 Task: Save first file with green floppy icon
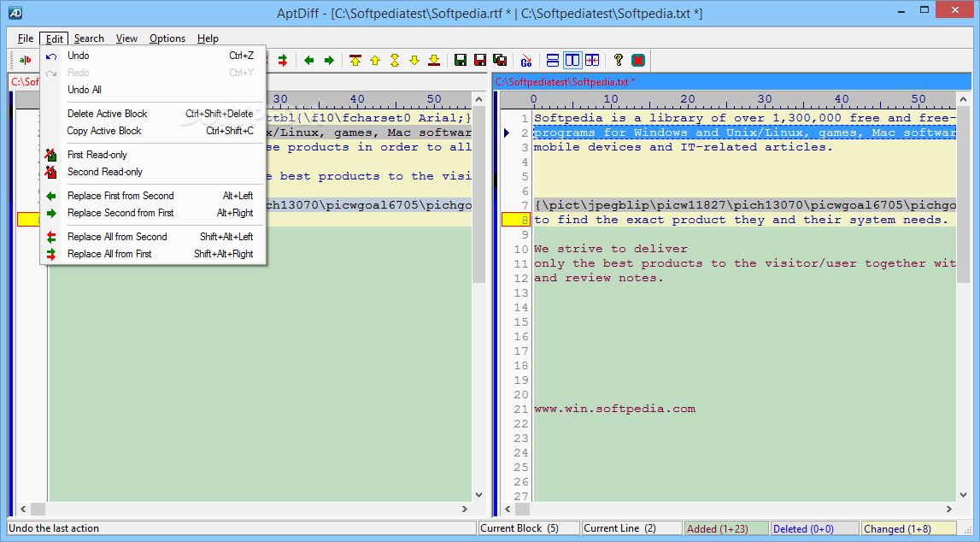[x=461, y=60]
